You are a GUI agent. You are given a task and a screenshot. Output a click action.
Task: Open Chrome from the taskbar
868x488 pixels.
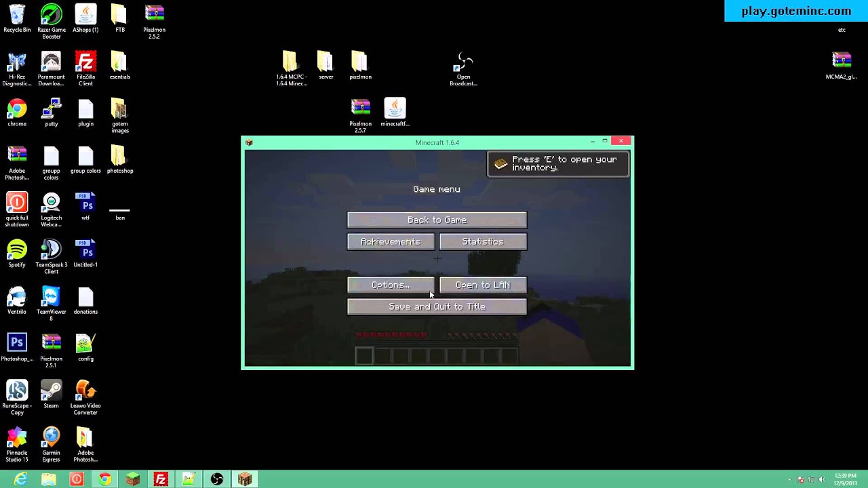tap(105, 479)
